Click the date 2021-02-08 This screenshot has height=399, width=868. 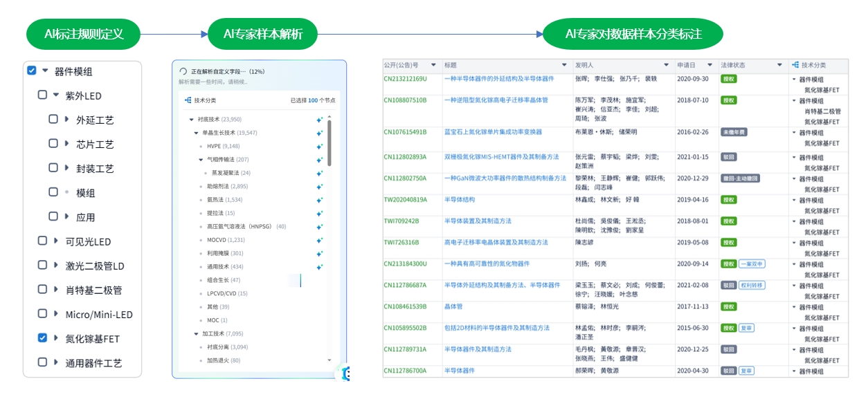click(x=692, y=285)
